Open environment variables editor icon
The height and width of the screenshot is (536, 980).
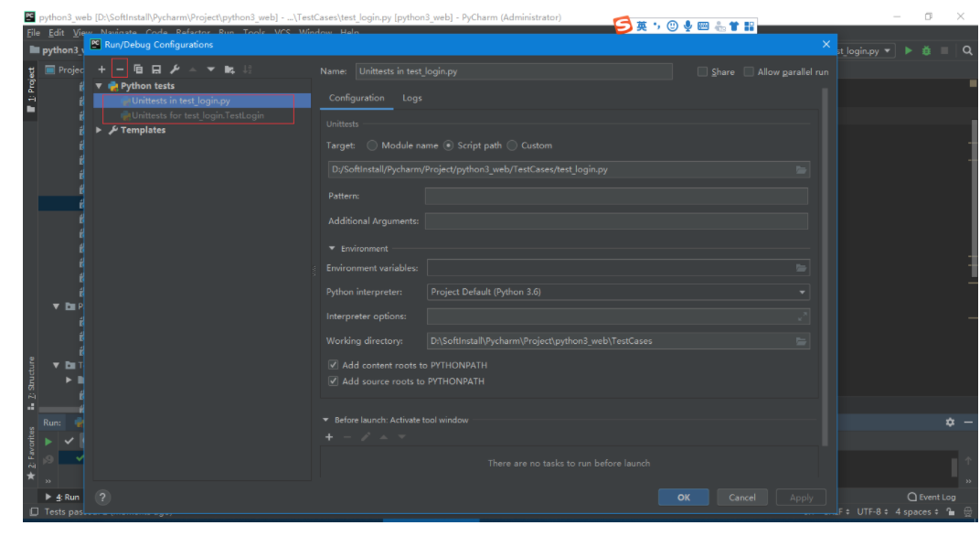pos(801,268)
